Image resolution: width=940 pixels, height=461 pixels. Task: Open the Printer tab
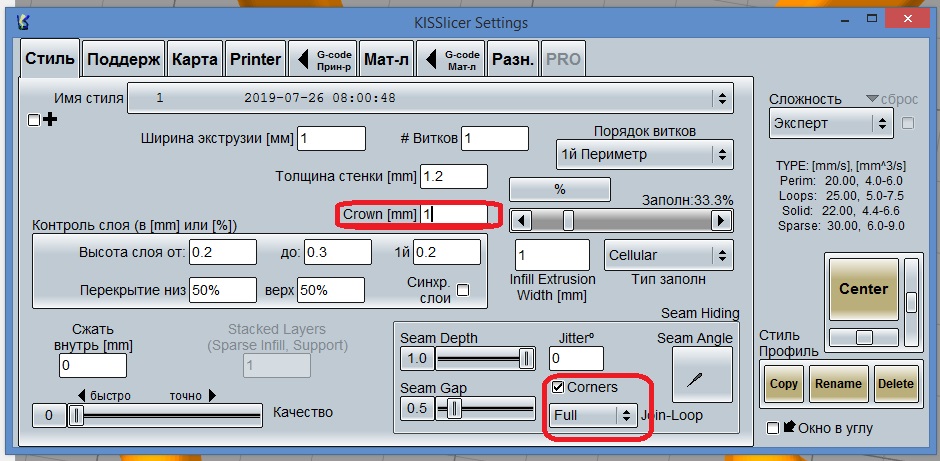point(255,59)
